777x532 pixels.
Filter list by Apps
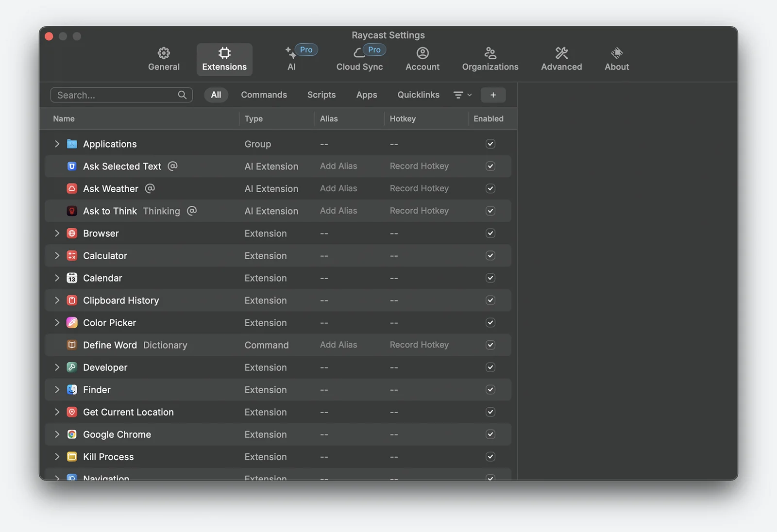pyautogui.click(x=367, y=95)
